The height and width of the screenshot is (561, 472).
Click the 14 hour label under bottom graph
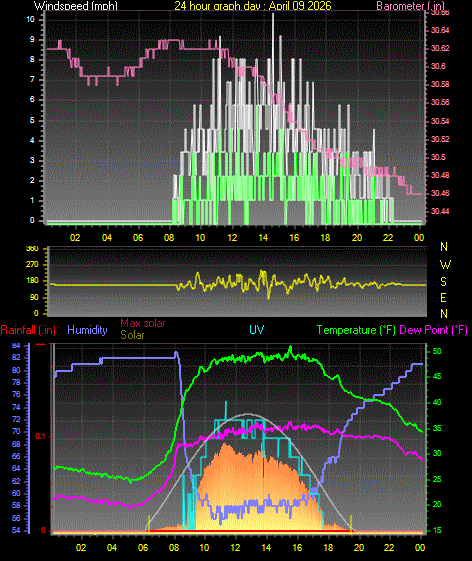266,547
